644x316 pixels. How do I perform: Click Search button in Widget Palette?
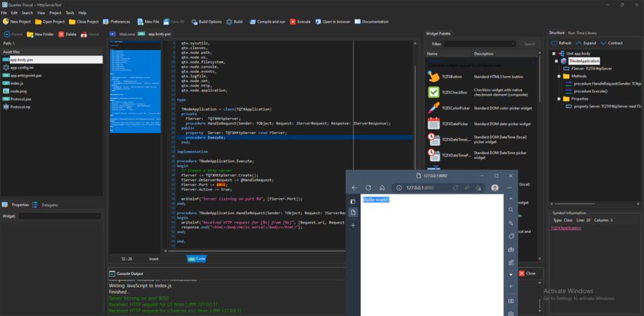pos(530,44)
